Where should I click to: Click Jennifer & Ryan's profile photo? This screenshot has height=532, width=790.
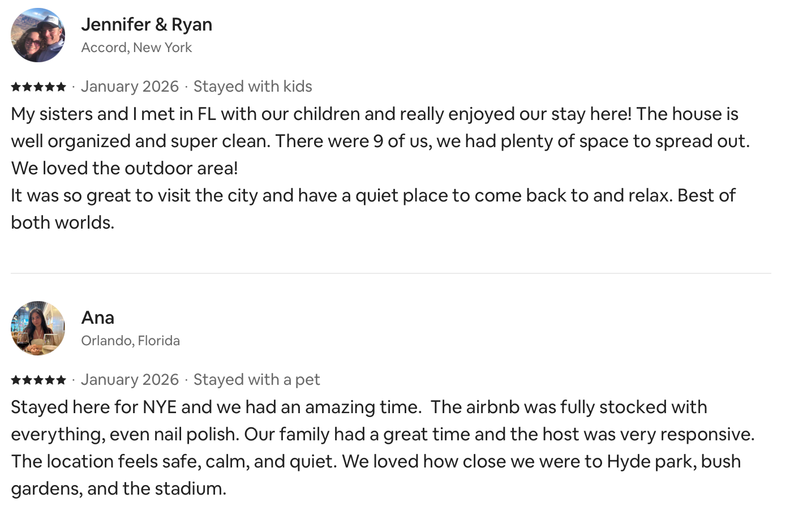[x=38, y=35]
